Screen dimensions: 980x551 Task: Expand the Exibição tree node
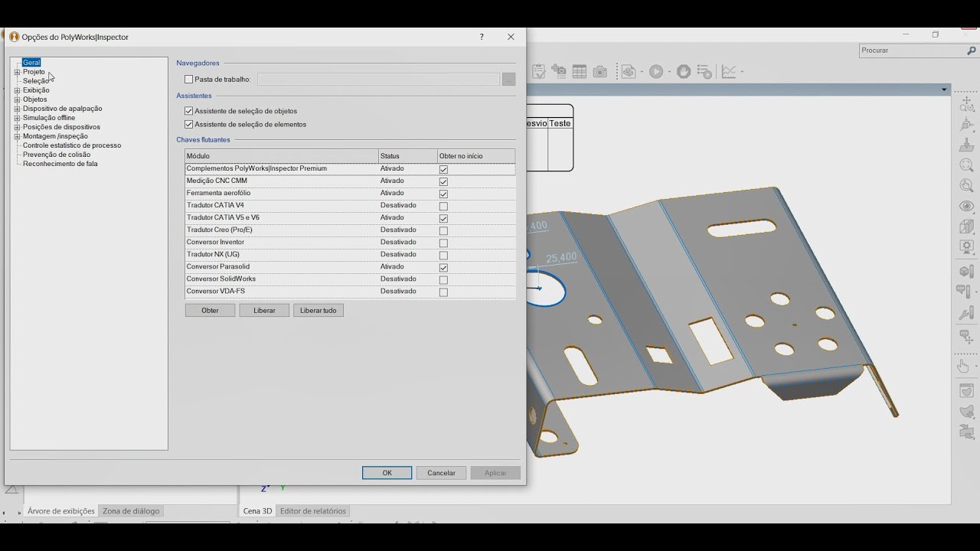click(17, 90)
